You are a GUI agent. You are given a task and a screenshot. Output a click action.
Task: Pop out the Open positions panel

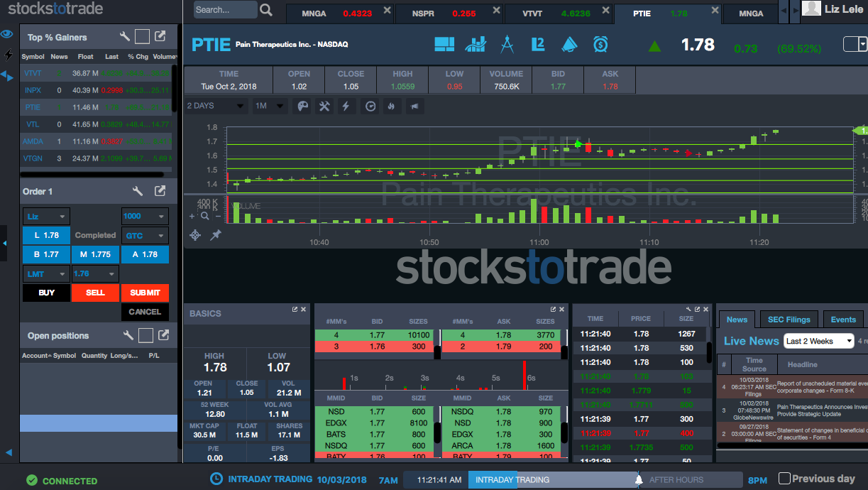pyautogui.click(x=163, y=335)
